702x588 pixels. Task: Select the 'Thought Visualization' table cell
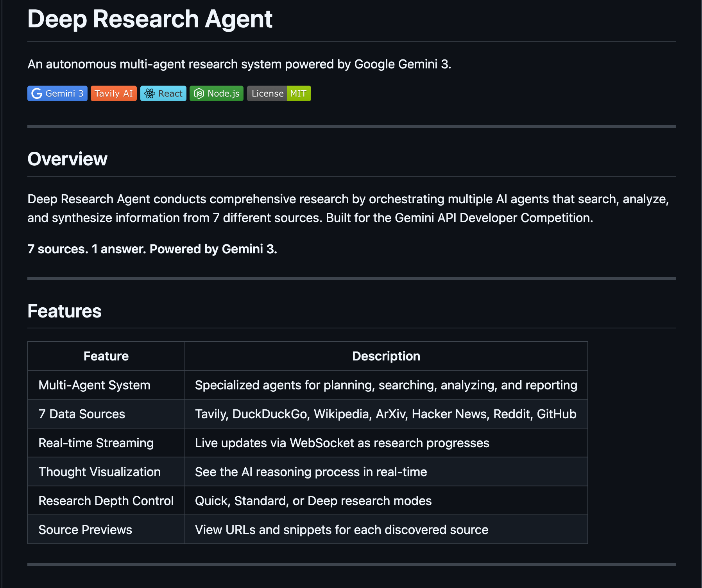point(106,472)
